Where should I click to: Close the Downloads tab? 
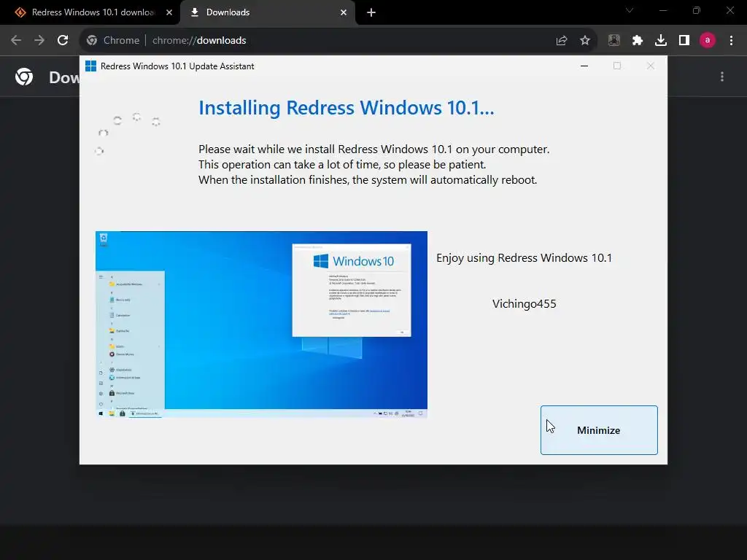344,12
